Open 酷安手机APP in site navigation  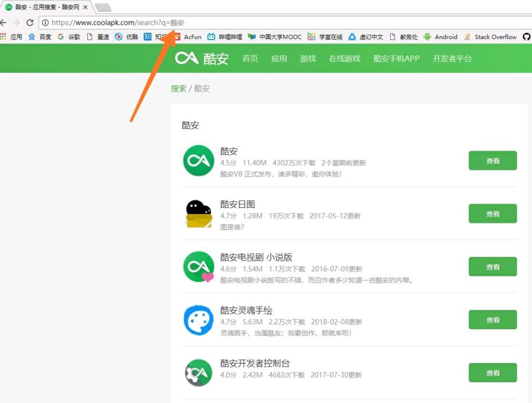click(x=396, y=58)
